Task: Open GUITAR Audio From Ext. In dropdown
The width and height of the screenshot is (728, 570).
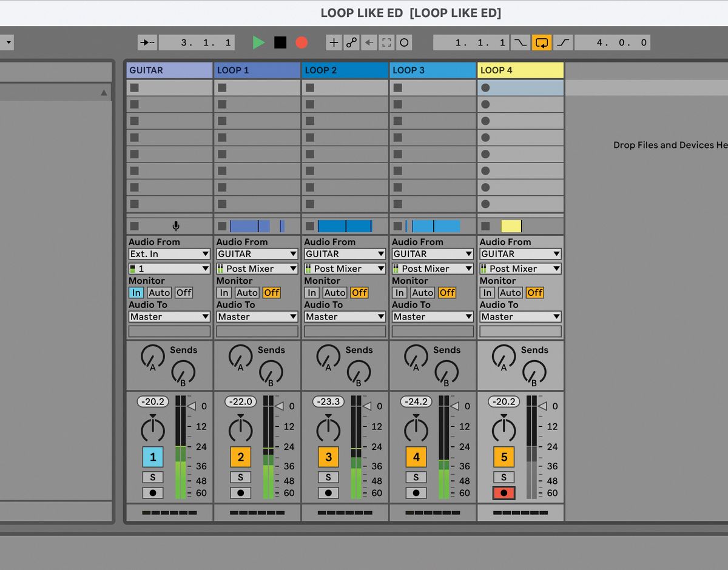Action: coord(169,254)
